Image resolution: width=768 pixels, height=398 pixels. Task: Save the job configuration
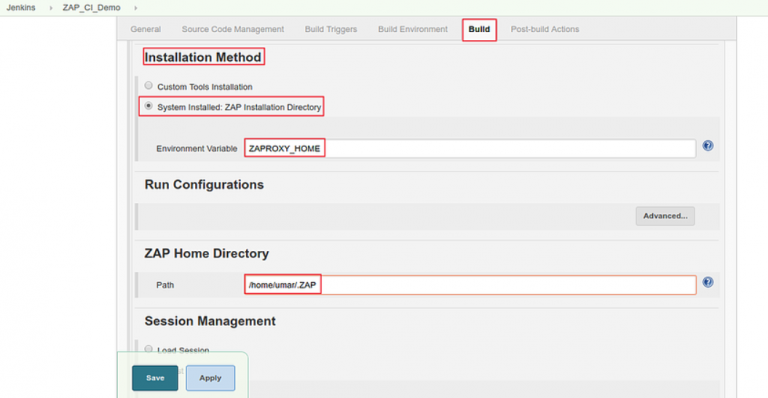155,378
